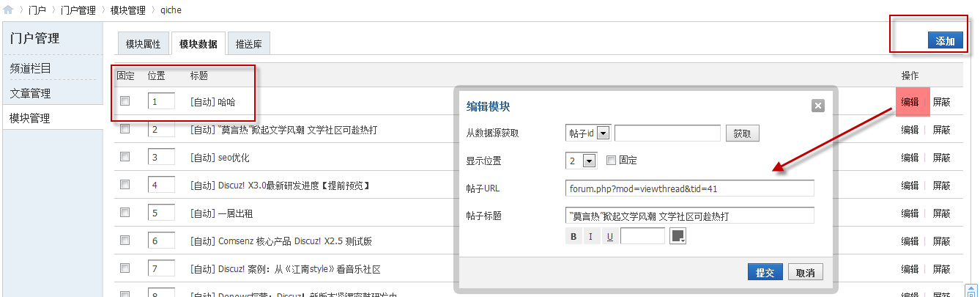Switch to the 模块属性 tab
Image resolution: width=980 pixels, height=297 pixels.
pos(143,44)
